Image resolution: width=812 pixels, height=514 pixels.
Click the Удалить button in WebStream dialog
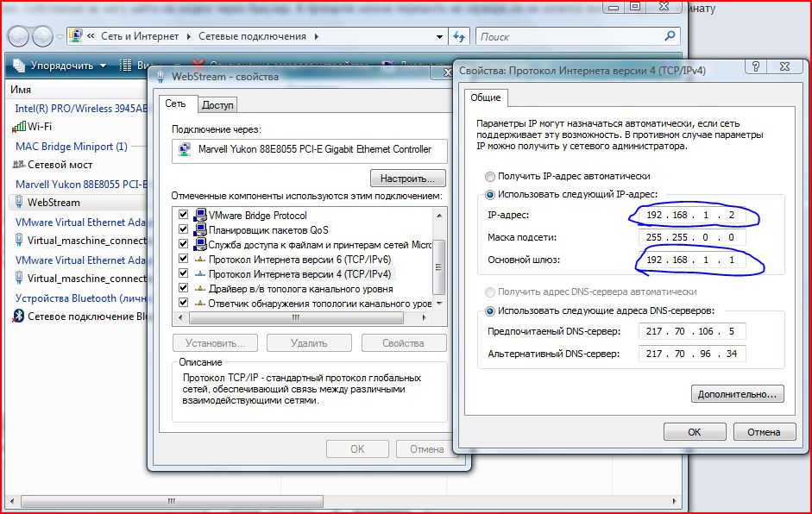(x=309, y=343)
